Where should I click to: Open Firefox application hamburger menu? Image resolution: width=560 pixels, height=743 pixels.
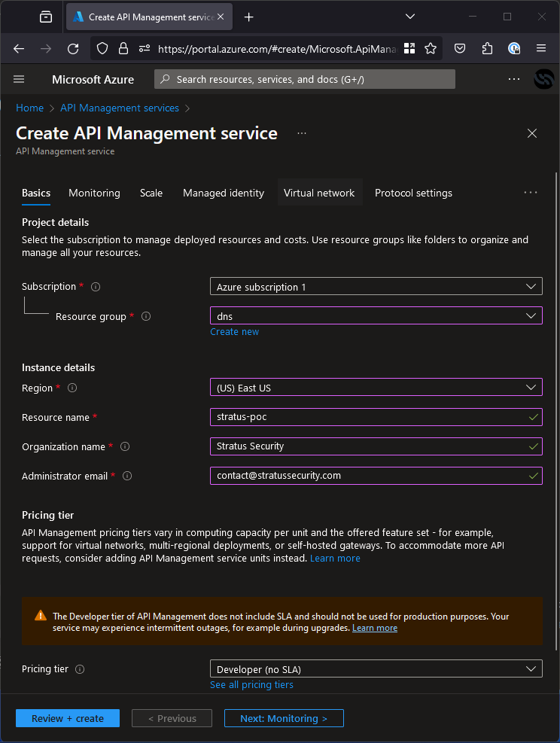[x=541, y=48]
